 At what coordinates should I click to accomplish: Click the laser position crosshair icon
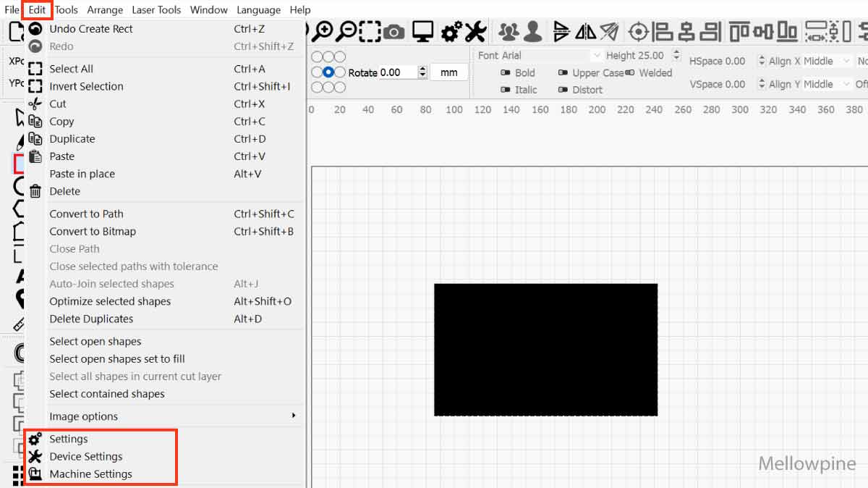(x=639, y=31)
